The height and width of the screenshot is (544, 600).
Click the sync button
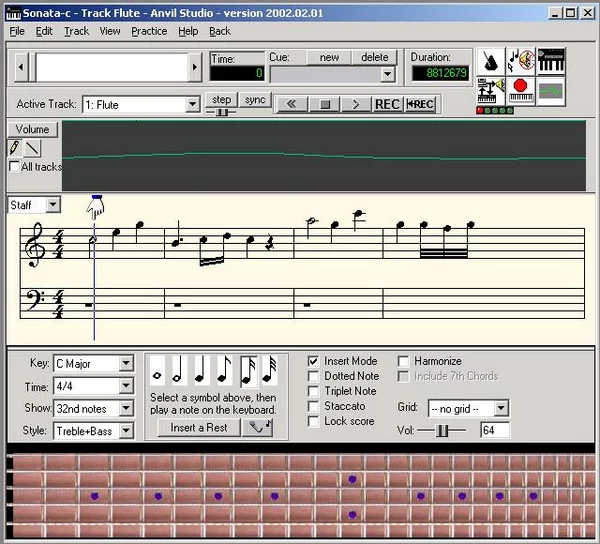click(255, 100)
